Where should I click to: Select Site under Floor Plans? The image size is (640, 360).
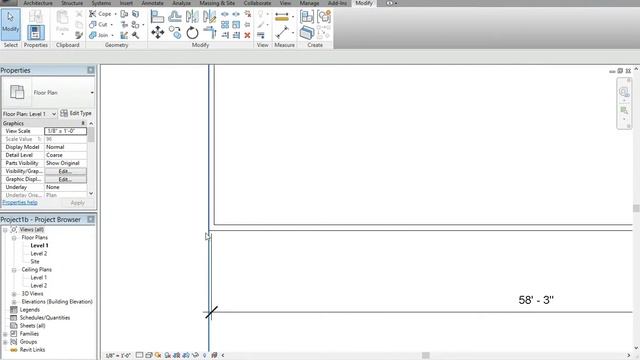point(35,262)
